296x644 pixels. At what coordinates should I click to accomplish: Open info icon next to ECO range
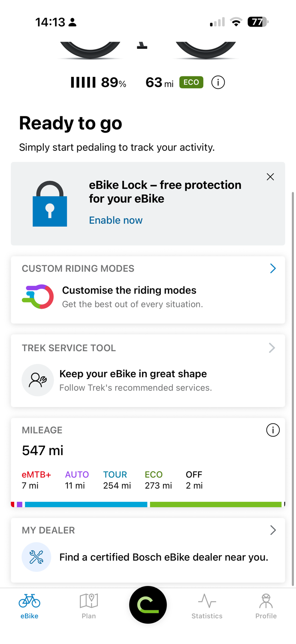tap(218, 82)
